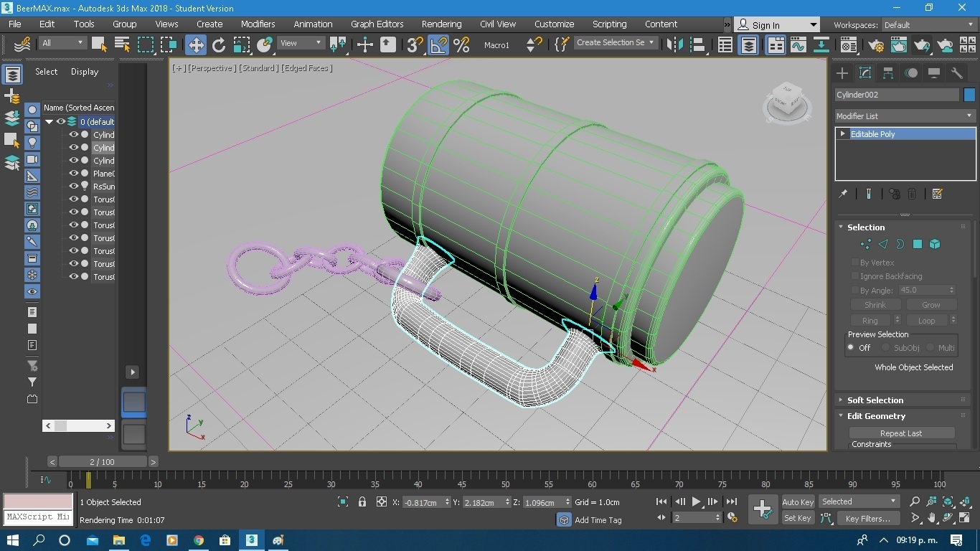Open the Modify panel tab
The width and height of the screenshot is (980, 551).
(x=865, y=73)
